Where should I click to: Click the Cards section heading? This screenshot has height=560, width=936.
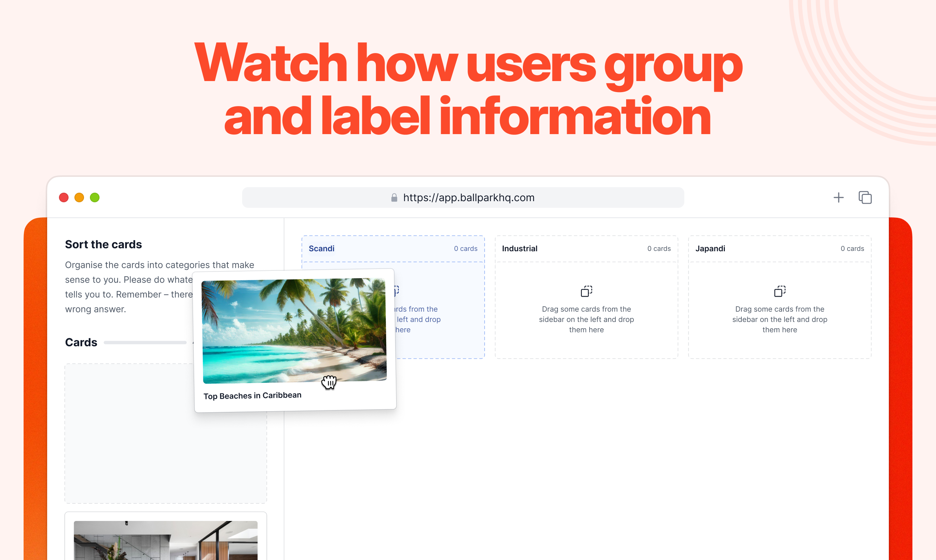point(81,342)
